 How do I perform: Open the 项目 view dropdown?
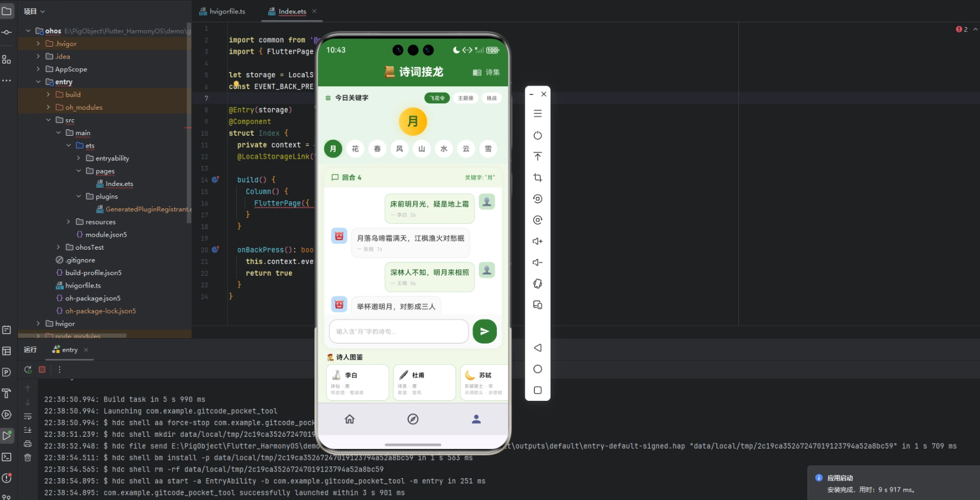coord(34,11)
